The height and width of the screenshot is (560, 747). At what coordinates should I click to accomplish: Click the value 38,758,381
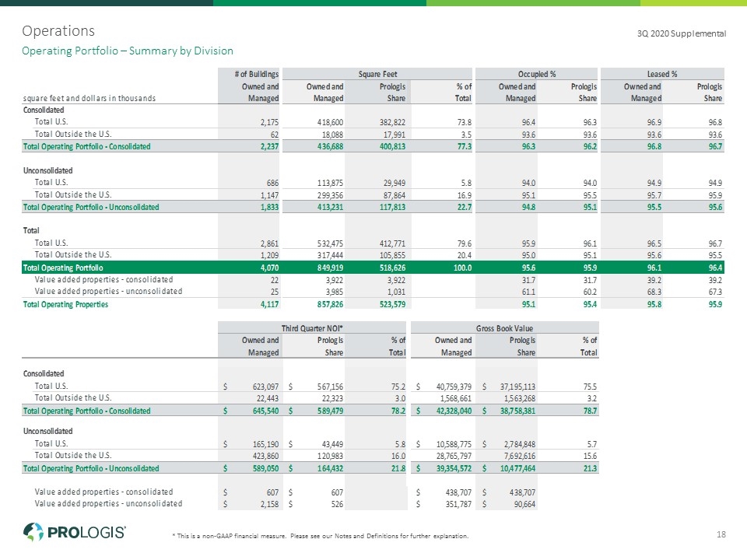[x=517, y=411]
